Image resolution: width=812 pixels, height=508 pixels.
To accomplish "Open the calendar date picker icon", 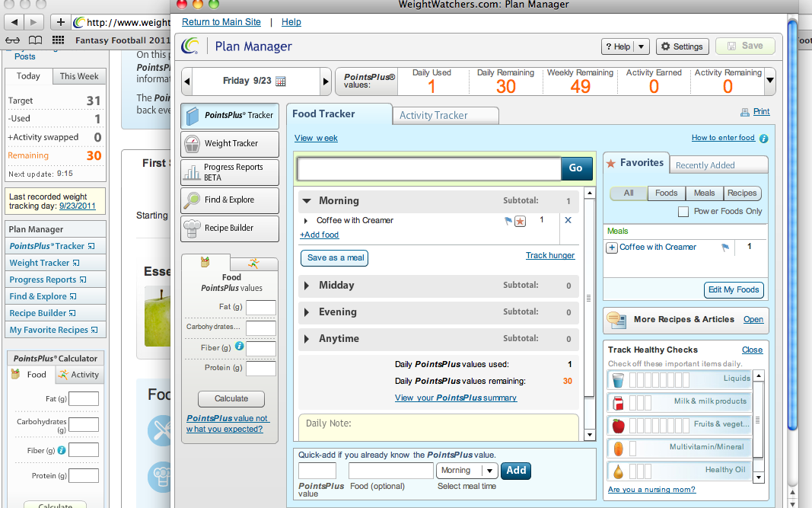I will tap(280, 81).
